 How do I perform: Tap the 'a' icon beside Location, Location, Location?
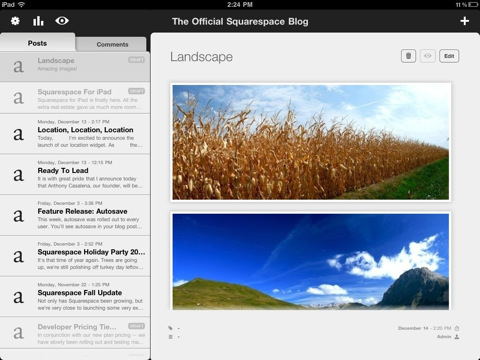point(18,134)
